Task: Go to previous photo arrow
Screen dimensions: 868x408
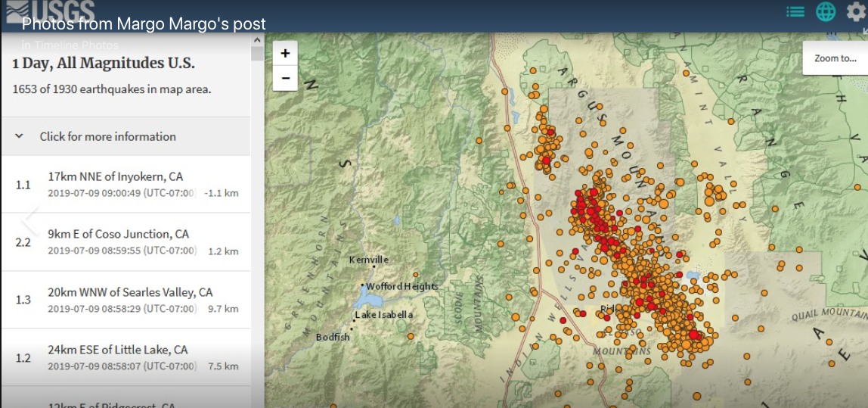Action: click(x=30, y=220)
